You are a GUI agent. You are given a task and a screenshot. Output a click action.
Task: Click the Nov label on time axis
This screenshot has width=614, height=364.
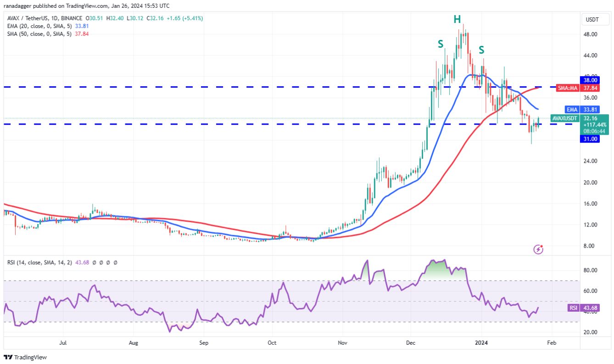click(x=342, y=342)
